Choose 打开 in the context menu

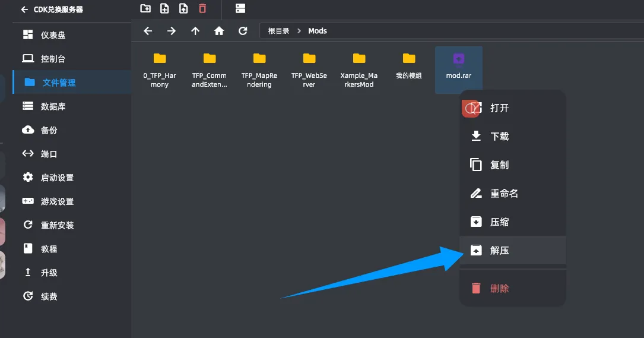pos(513,108)
